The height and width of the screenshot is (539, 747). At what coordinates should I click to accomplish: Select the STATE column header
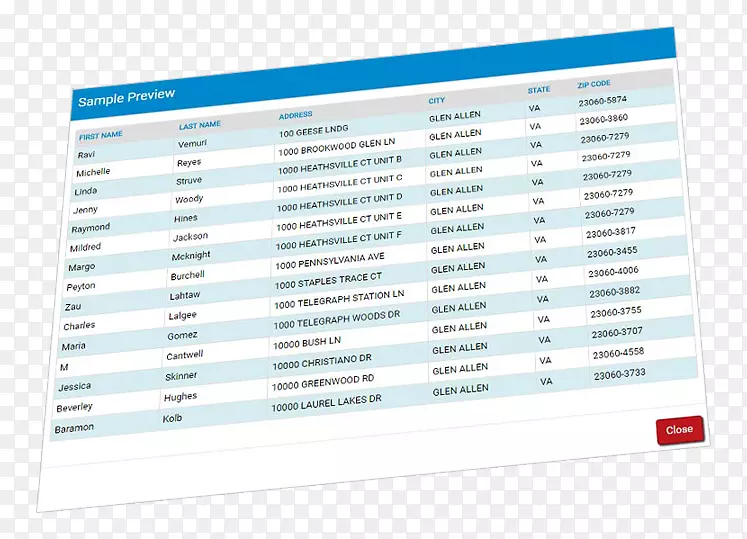(x=539, y=90)
